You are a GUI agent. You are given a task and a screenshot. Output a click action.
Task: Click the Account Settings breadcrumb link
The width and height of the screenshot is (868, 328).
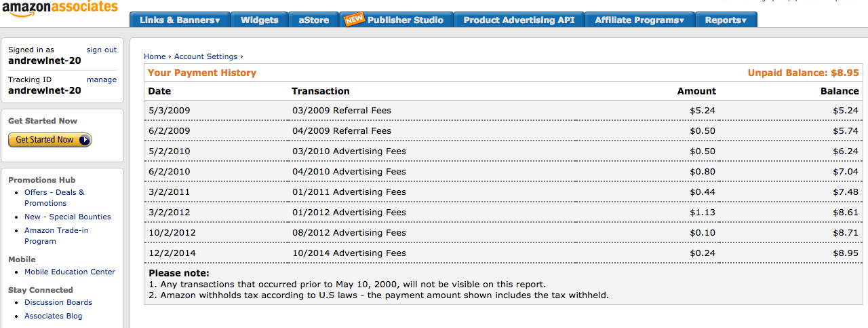pos(206,56)
